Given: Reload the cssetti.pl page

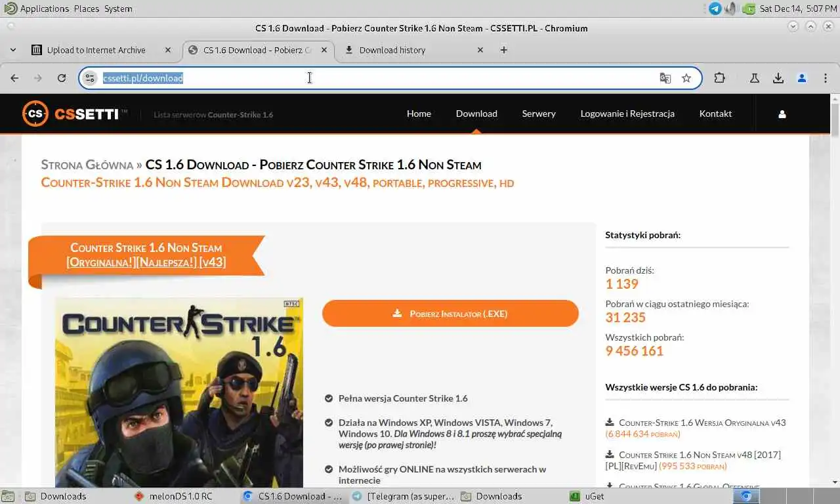Looking at the screenshot, I should [x=62, y=78].
